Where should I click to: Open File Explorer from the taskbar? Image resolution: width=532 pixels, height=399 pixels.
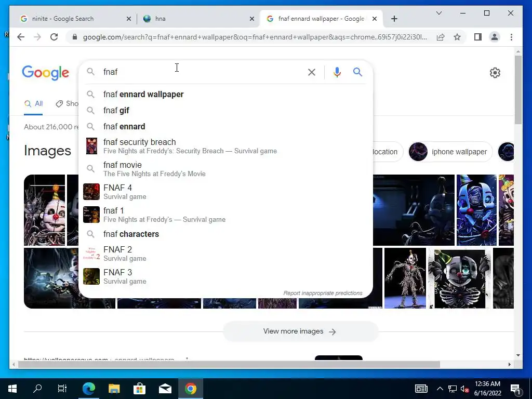(114, 389)
